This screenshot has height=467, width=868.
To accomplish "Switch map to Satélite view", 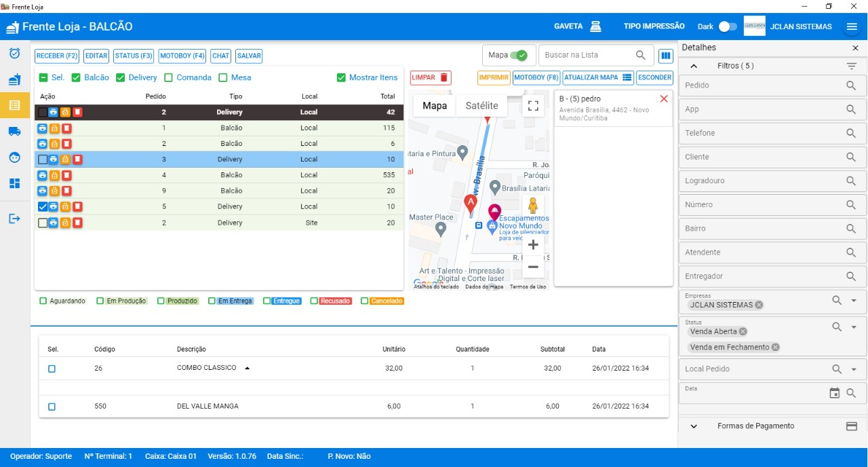I will click(x=481, y=106).
